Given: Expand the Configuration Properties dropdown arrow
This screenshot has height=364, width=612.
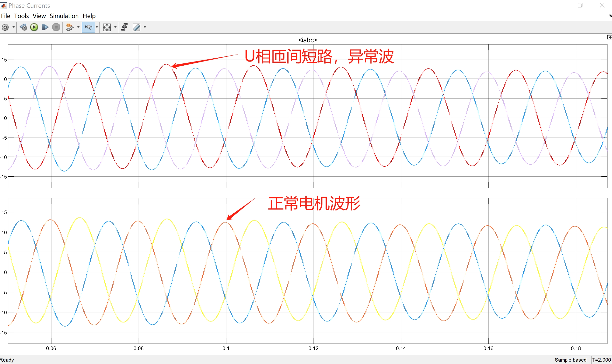Looking at the screenshot, I should (13, 27).
